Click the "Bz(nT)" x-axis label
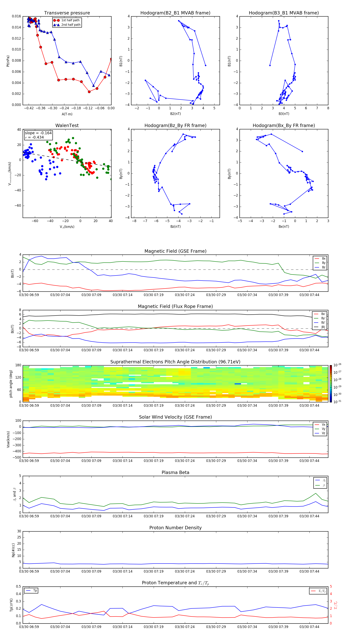Viewport: 351px width, 644px height. pos(175,227)
